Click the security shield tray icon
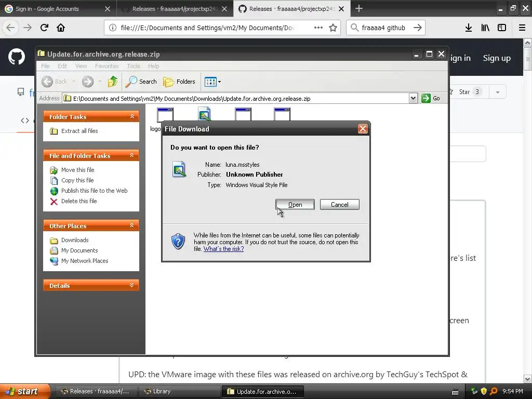532x399 pixels. tap(484, 391)
